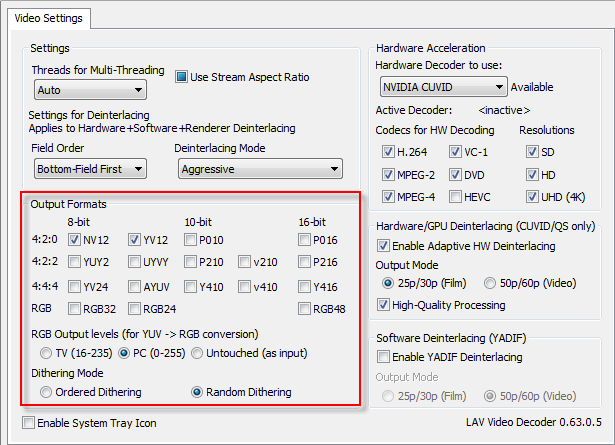Enable the Y416 output format
The height and width of the screenshot is (445, 615).
click(x=304, y=287)
